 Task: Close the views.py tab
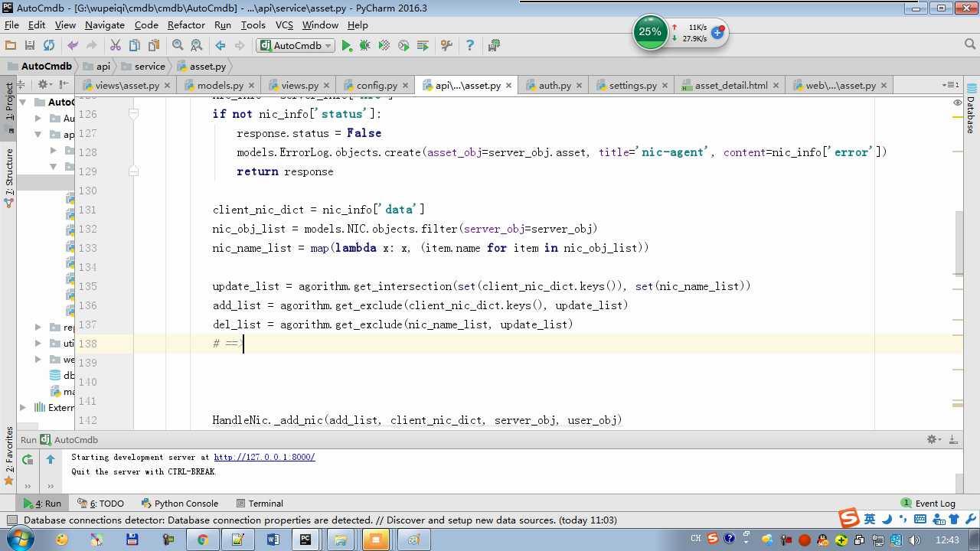[327, 86]
